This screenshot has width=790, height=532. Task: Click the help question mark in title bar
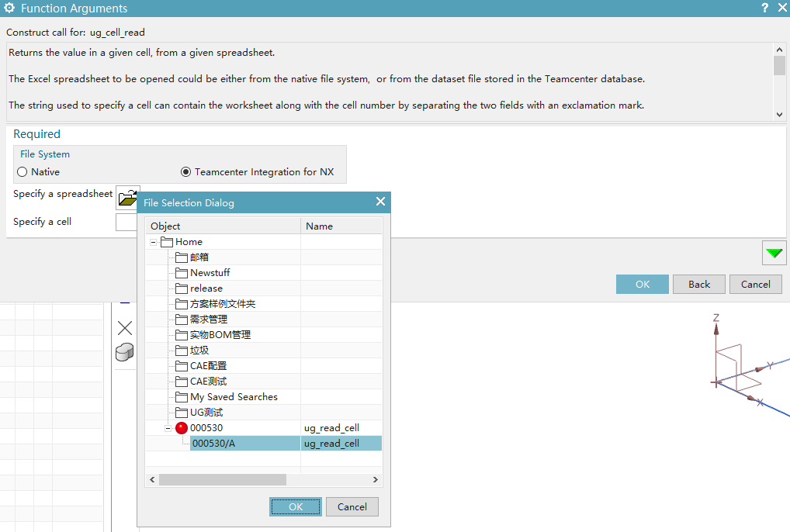point(765,8)
